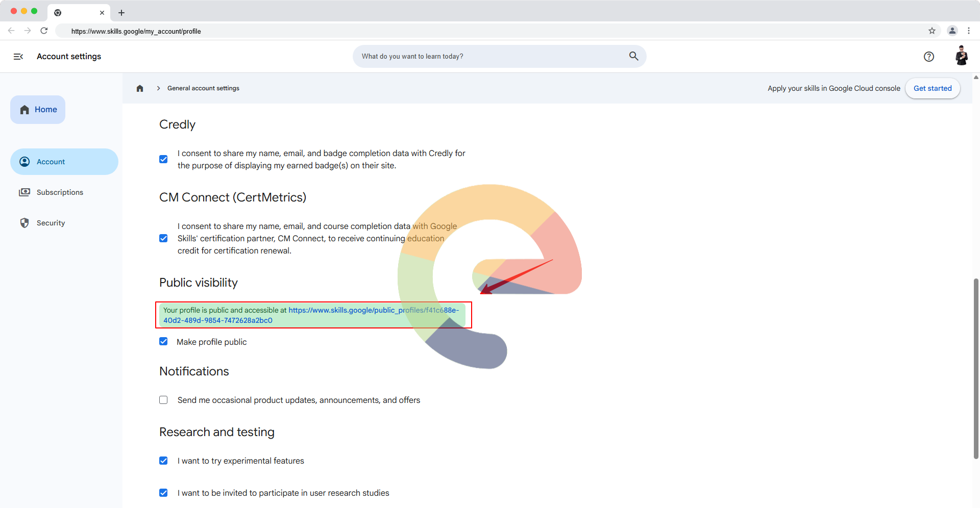Click the page vertical scrollbar

(x=976, y=368)
